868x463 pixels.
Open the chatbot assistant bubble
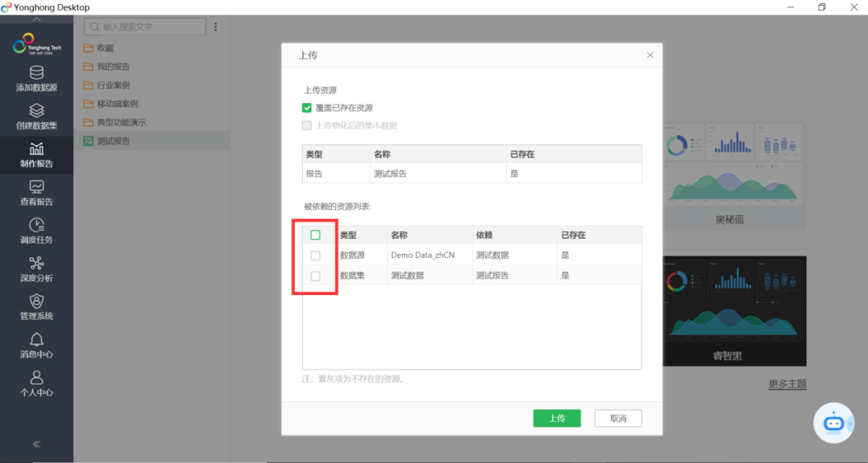(833, 422)
